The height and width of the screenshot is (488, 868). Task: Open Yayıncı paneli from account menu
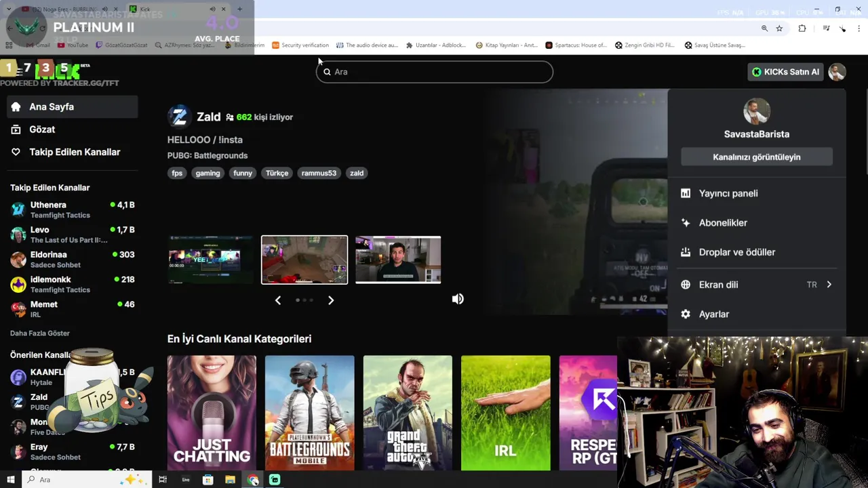(728, 193)
